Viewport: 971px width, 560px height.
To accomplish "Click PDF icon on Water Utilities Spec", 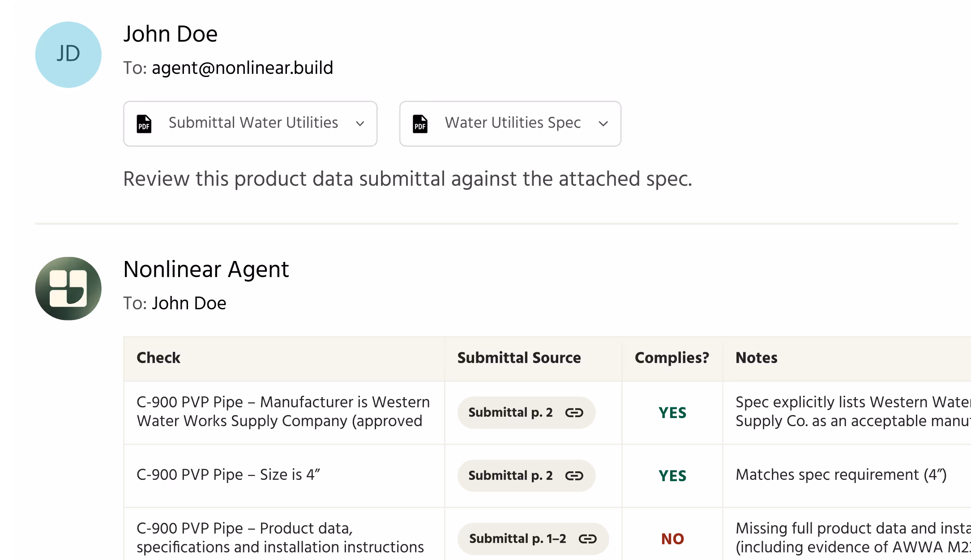I will [x=420, y=124].
